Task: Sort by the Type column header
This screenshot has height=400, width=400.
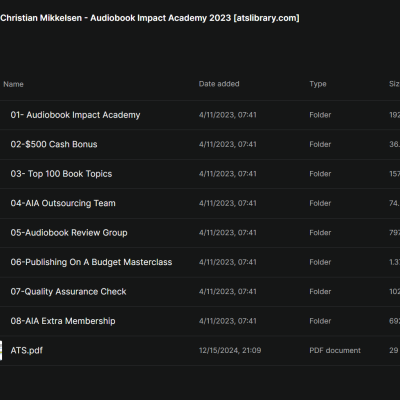Action: [x=318, y=84]
